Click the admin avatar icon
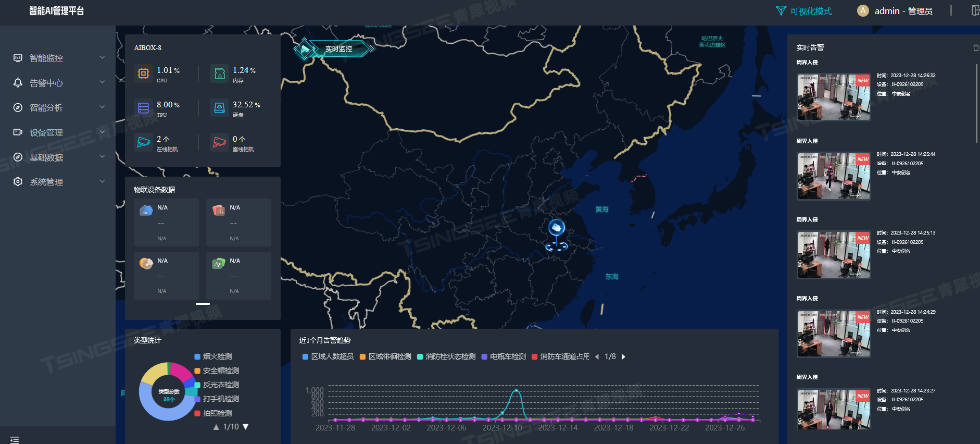980x444 pixels. pos(863,10)
